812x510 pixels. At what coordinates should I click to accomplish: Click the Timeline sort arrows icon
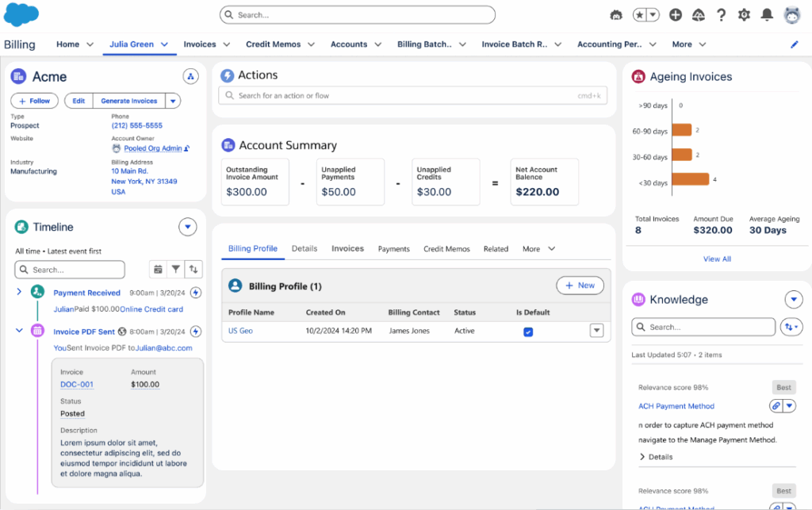click(193, 270)
